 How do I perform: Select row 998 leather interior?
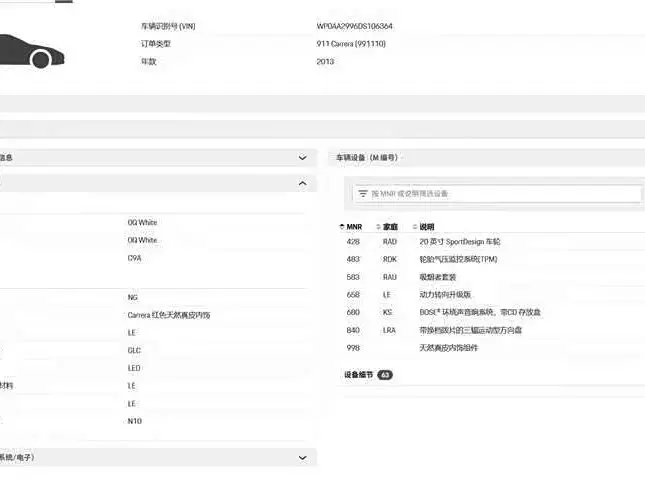(x=492, y=347)
